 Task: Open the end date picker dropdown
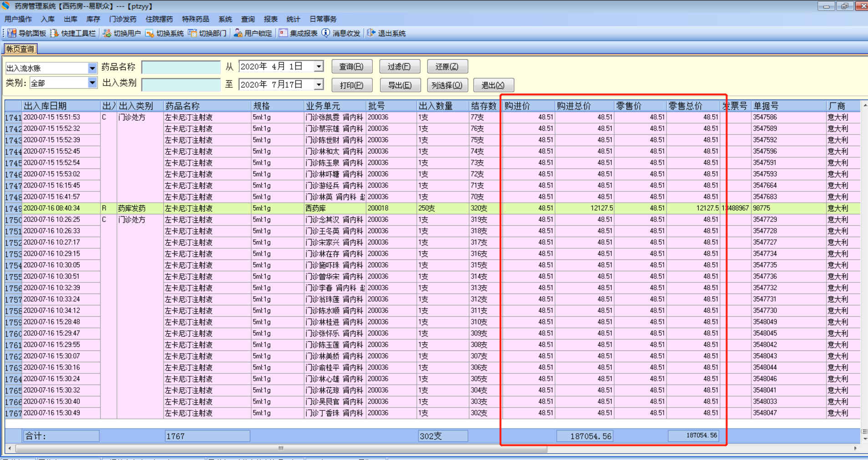coord(319,85)
